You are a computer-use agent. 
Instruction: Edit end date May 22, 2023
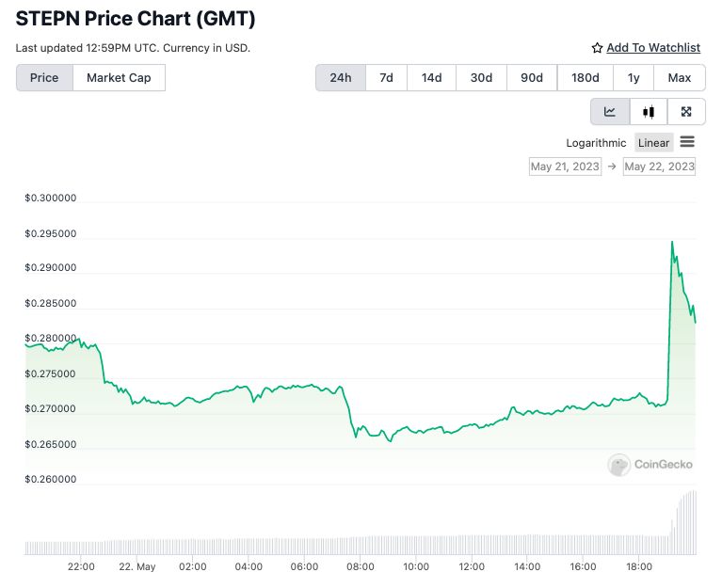click(659, 167)
